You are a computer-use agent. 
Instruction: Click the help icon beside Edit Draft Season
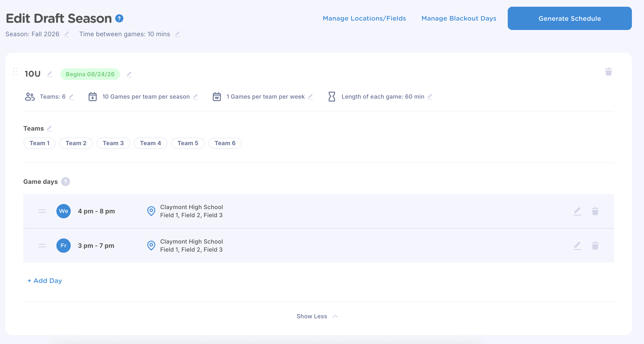[119, 19]
